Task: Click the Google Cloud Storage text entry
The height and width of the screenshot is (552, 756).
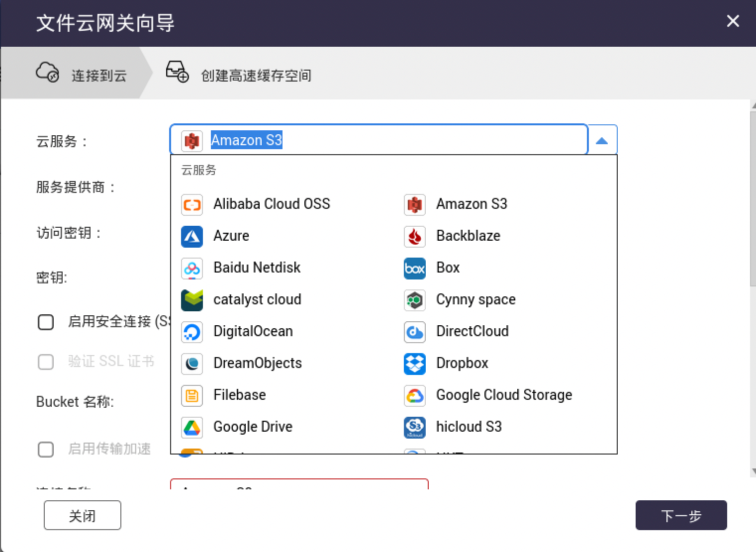Action: (504, 395)
